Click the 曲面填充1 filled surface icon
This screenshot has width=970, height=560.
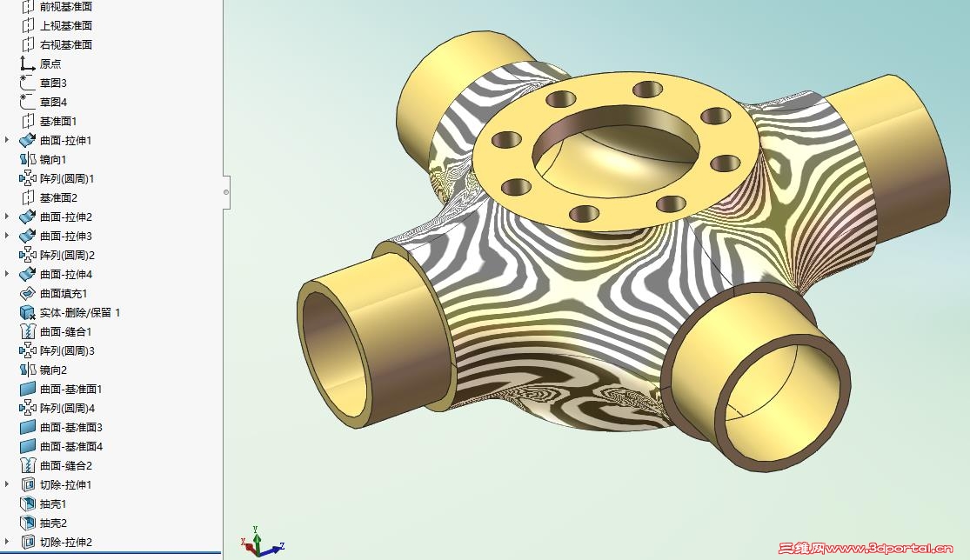(x=28, y=294)
